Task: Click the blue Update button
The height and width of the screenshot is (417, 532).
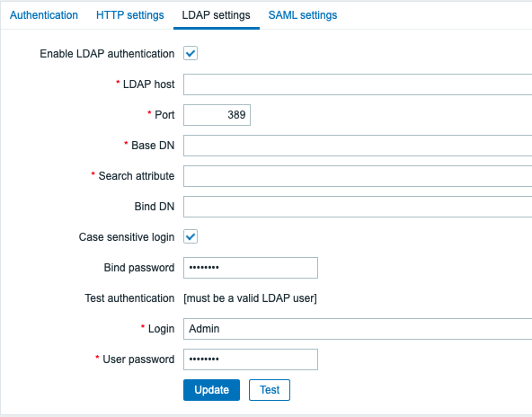Action: pos(212,390)
